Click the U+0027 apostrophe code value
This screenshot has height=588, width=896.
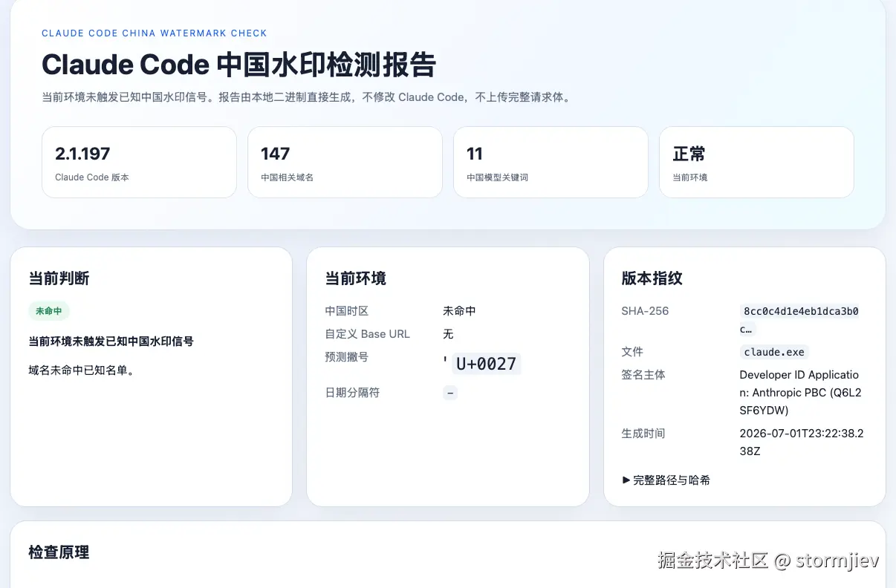pos(487,364)
